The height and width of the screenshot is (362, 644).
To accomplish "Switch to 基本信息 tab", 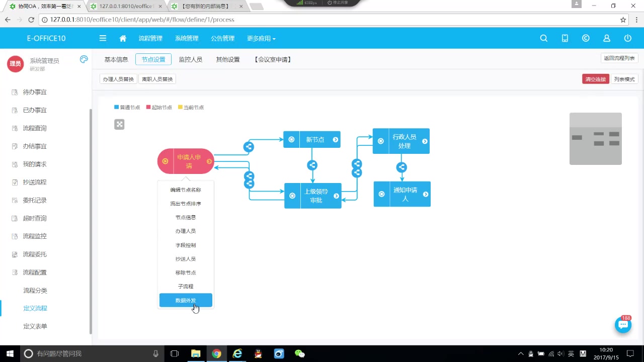I will [116, 59].
